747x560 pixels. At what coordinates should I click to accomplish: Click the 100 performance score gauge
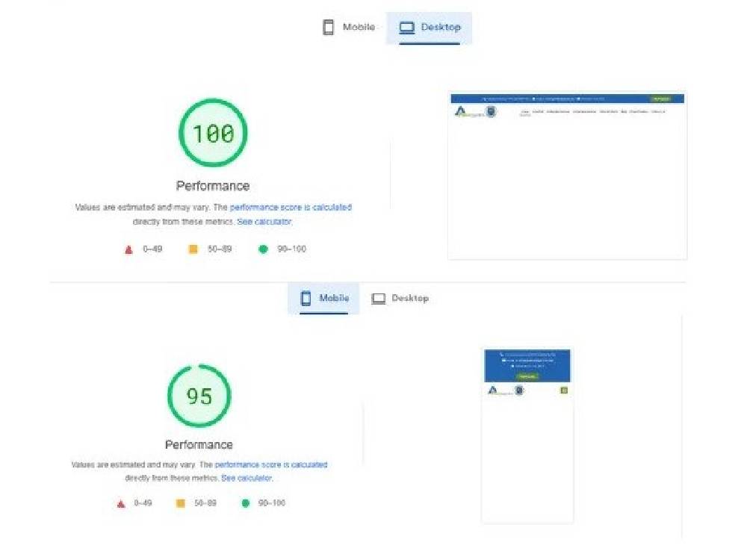tap(213, 133)
